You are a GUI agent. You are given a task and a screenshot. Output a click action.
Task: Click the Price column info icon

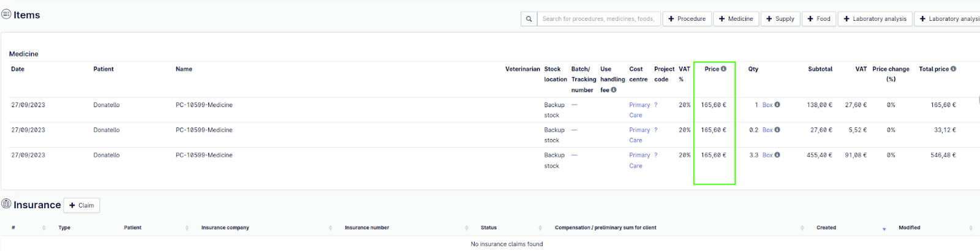click(723, 69)
